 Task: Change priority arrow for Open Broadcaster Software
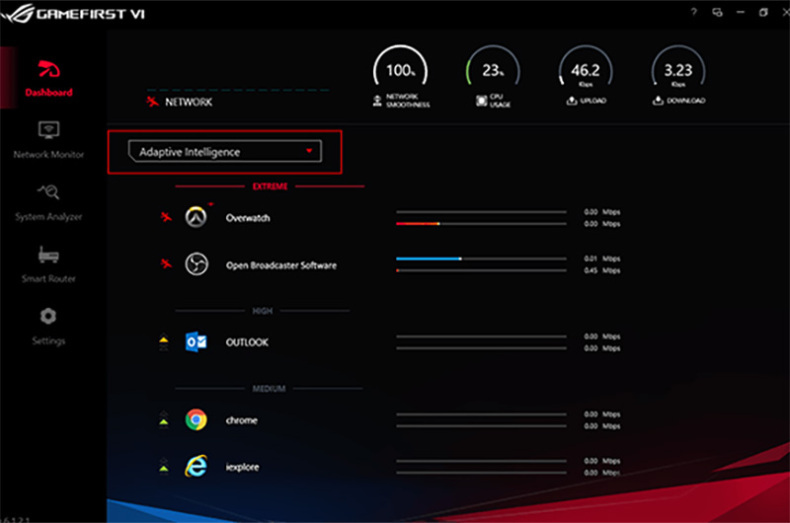(x=166, y=264)
